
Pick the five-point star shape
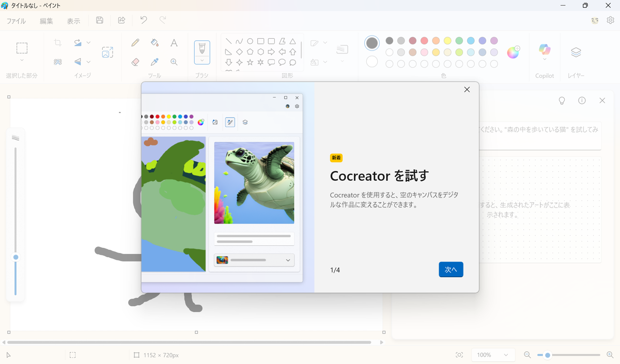[x=250, y=62]
